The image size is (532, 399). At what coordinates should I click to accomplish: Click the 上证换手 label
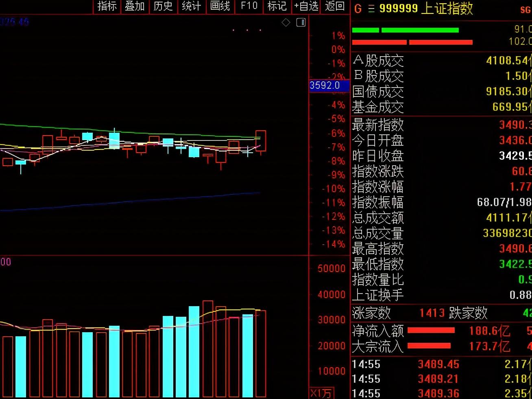(x=378, y=295)
